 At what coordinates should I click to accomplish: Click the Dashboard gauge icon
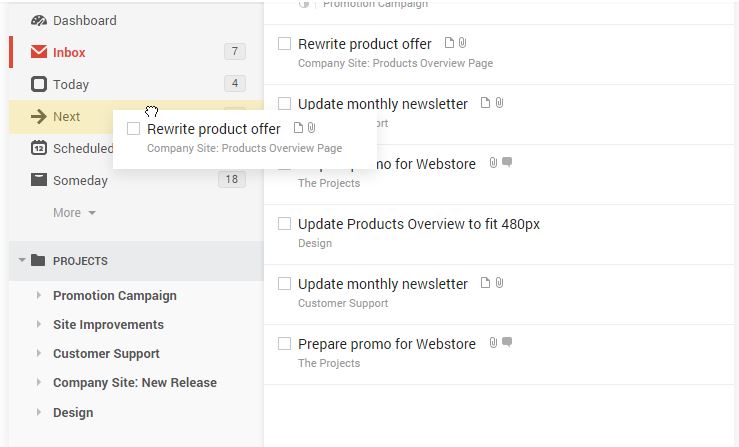tap(39, 20)
